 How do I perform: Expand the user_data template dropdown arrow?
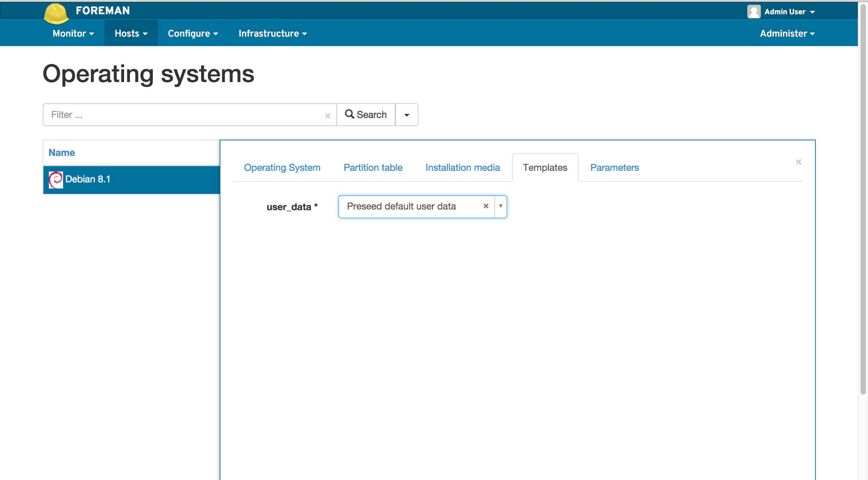[501, 206]
